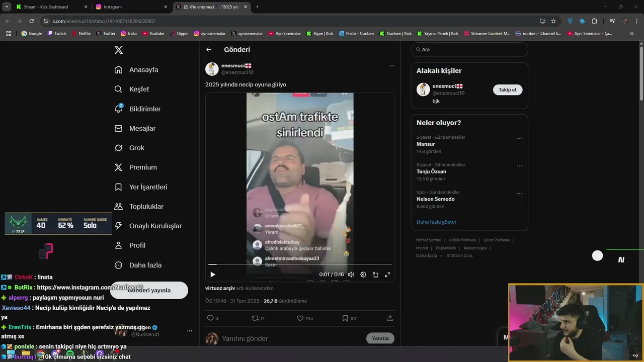644x362 pixels.
Task: Seek on the video progress bar
Action: (300, 264)
